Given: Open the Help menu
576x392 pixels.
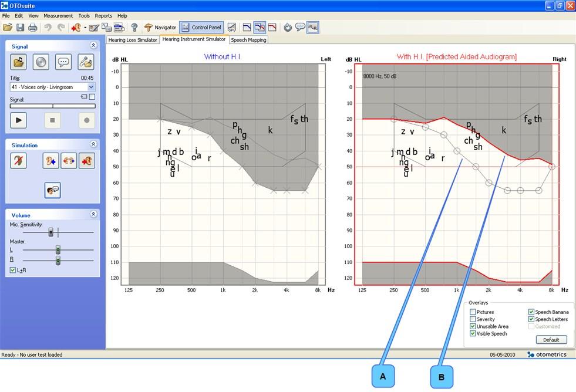Looking at the screenshot, I should pos(122,16).
